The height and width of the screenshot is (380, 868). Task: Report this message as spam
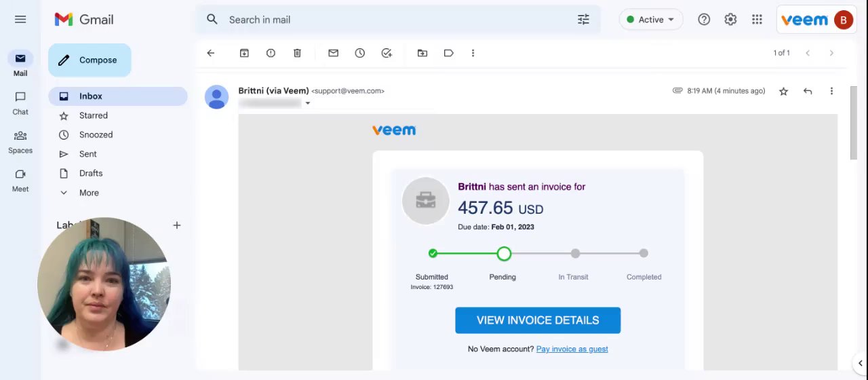tap(271, 53)
